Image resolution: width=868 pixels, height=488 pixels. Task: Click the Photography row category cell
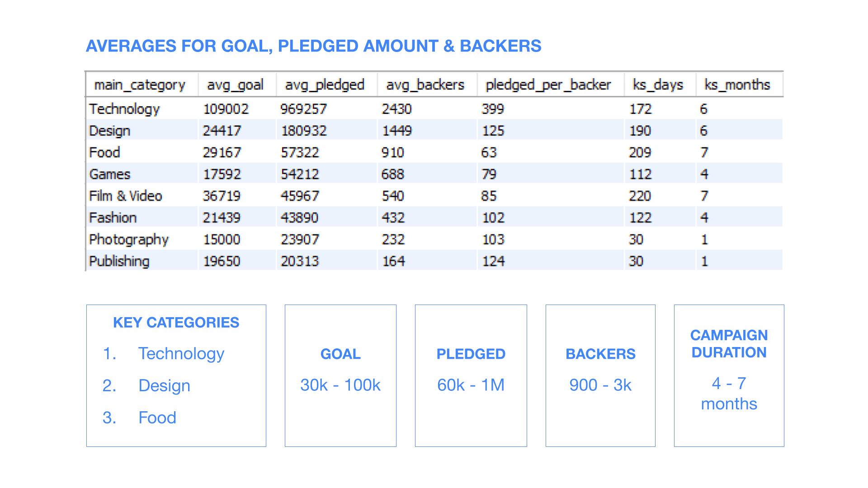click(x=142, y=239)
